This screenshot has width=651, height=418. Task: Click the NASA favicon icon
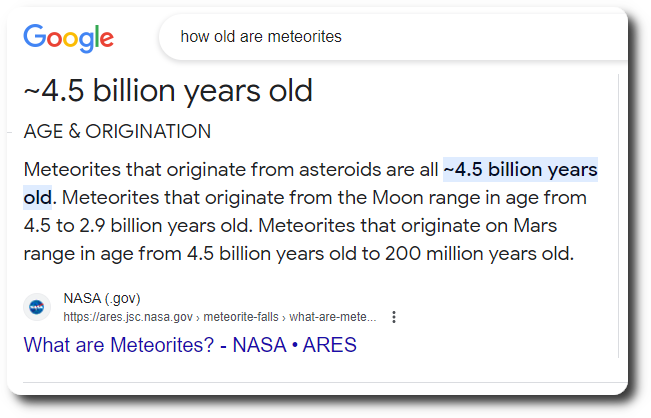pos(37,307)
